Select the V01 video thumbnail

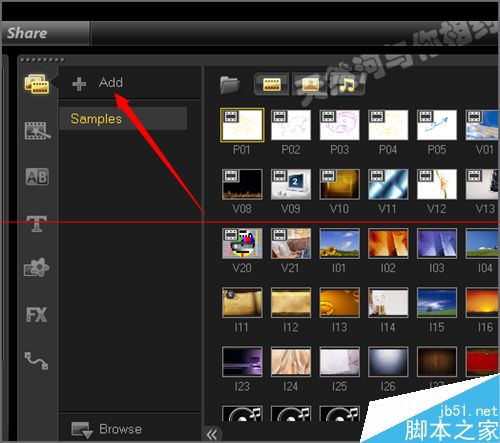pos(482,125)
